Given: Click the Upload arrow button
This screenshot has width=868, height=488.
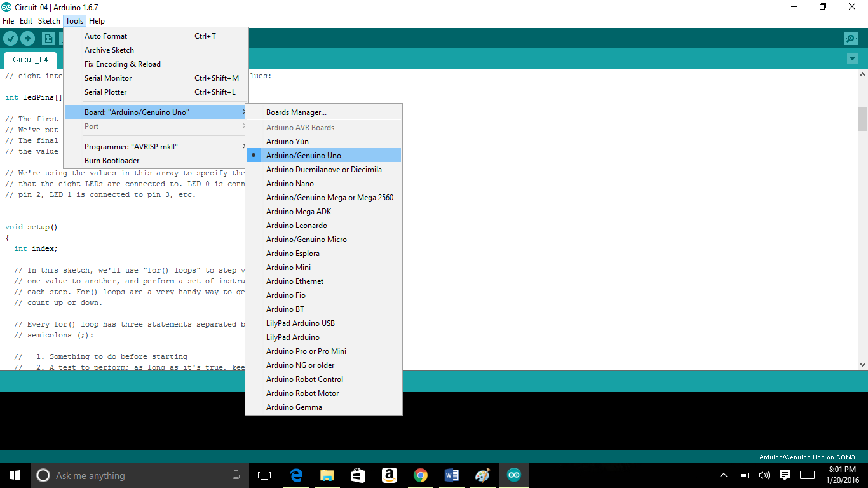Looking at the screenshot, I should pos(28,38).
